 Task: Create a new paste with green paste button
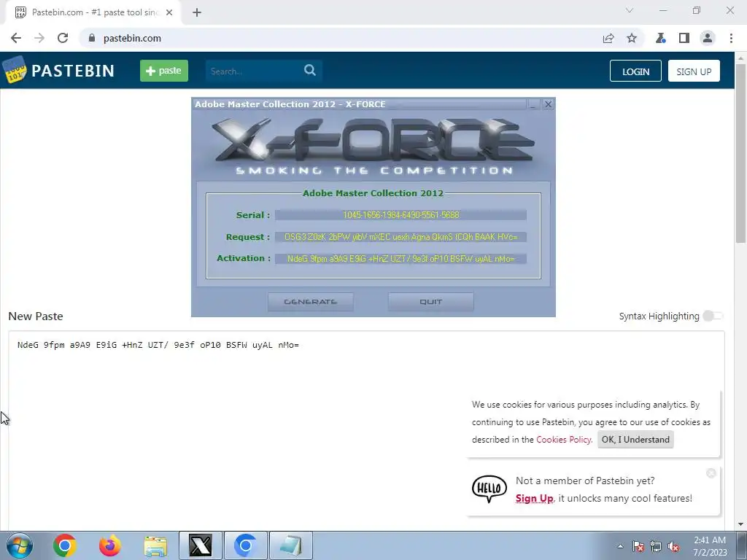164,71
